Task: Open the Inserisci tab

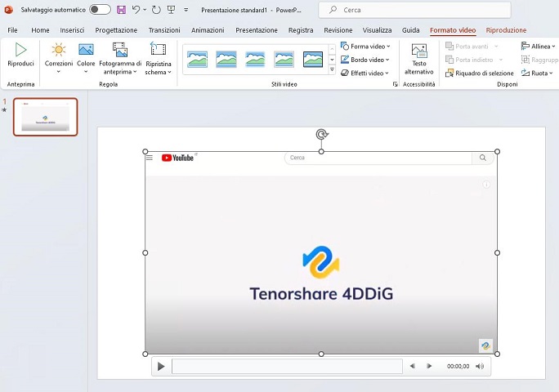Action: pyautogui.click(x=72, y=30)
